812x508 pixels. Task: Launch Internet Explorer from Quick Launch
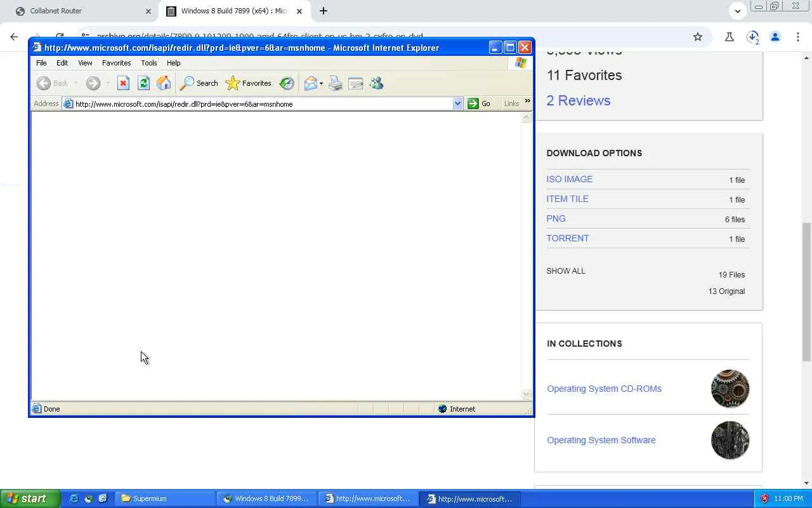(x=74, y=498)
